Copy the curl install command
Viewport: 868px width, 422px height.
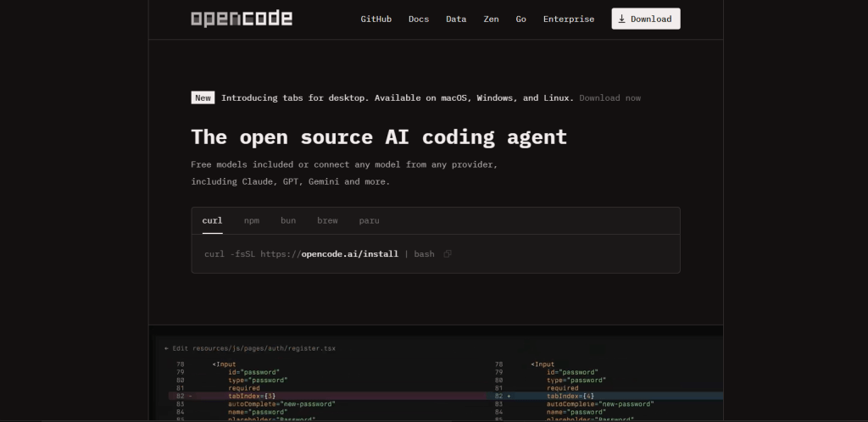448,254
